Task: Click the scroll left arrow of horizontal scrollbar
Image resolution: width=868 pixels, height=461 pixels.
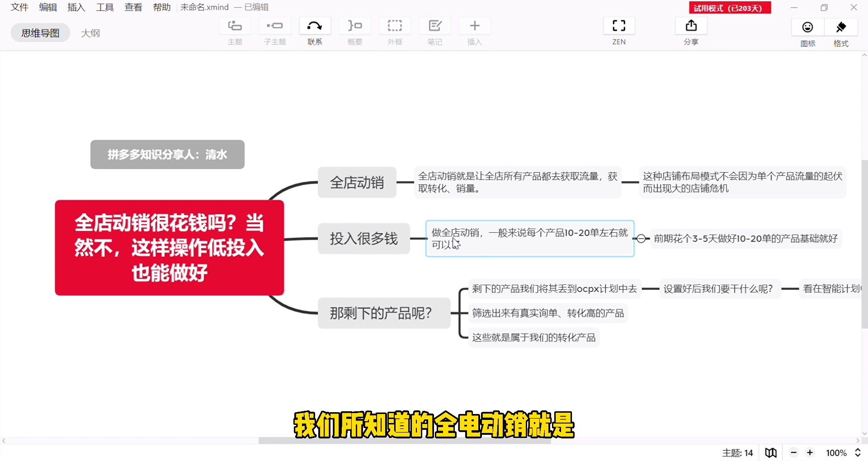Action: coord(4,441)
